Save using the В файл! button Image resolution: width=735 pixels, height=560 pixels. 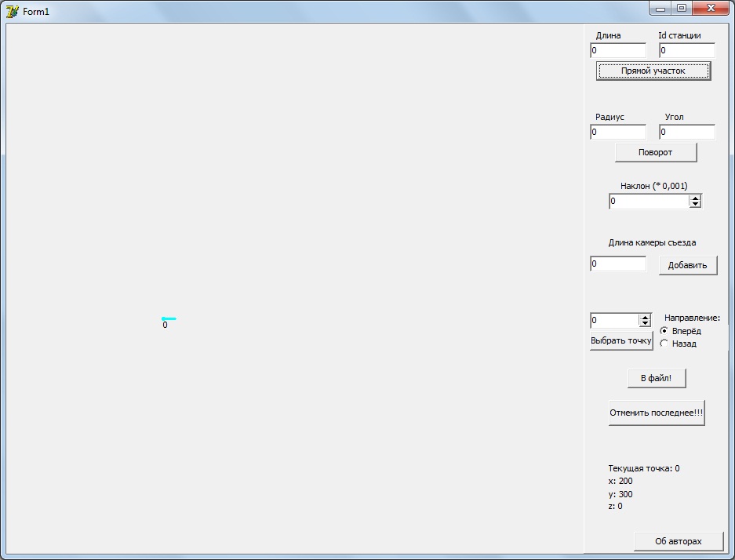pos(656,378)
